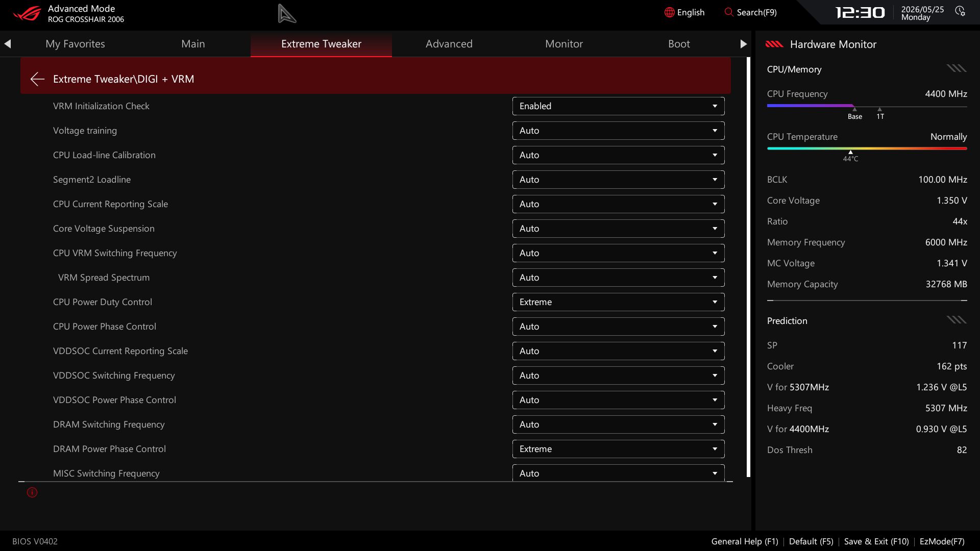
Task: Click right arrow to show more tabs
Action: coord(743,44)
